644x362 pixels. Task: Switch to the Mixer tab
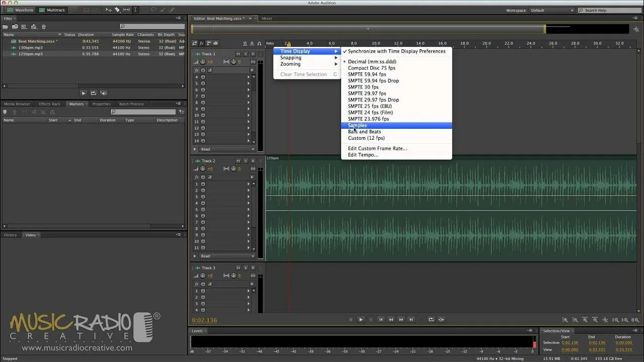tap(267, 19)
